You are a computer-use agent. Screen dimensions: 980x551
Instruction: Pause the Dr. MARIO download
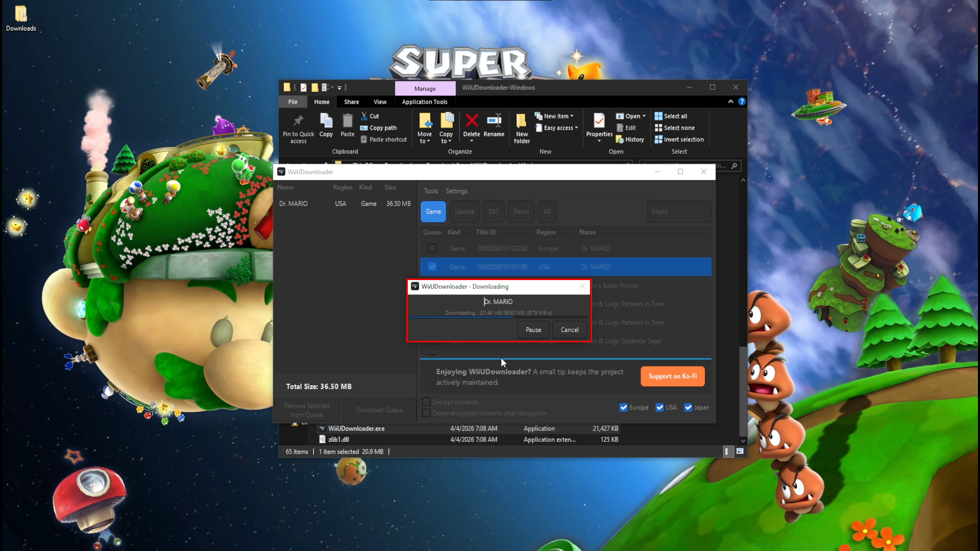(x=533, y=330)
